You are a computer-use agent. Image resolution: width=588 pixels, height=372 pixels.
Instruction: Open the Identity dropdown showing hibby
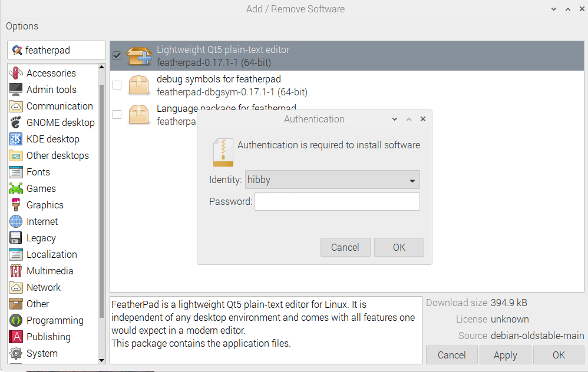click(332, 180)
